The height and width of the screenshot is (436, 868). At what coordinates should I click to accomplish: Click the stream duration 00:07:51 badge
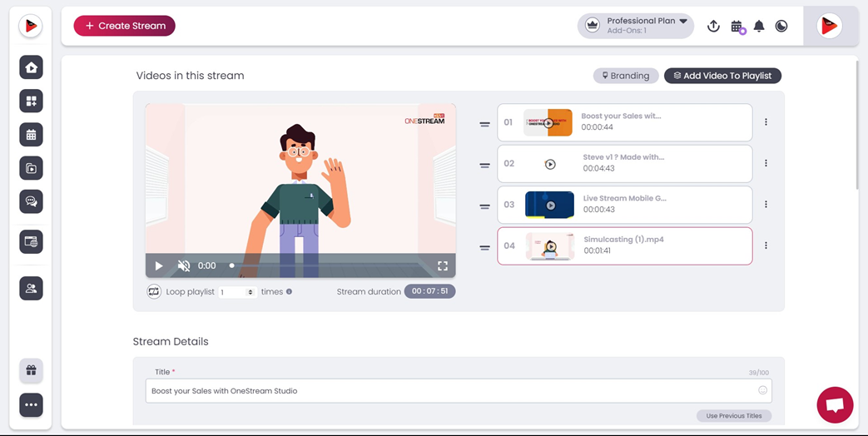point(429,291)
